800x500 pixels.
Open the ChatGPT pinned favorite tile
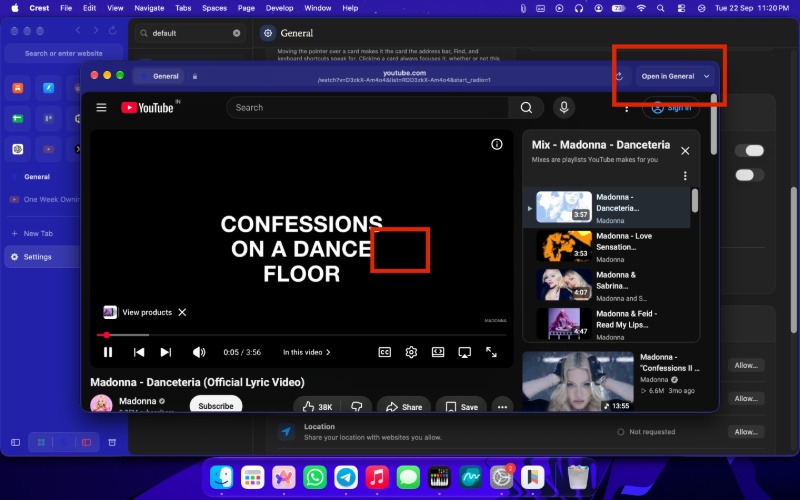click(x=18, y=149)
